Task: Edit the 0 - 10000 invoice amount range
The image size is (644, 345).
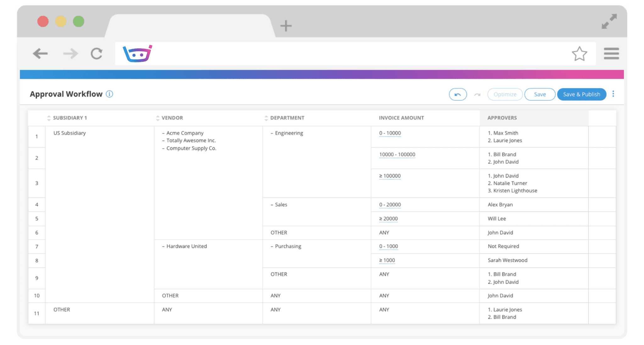Action: click(390, 133)
